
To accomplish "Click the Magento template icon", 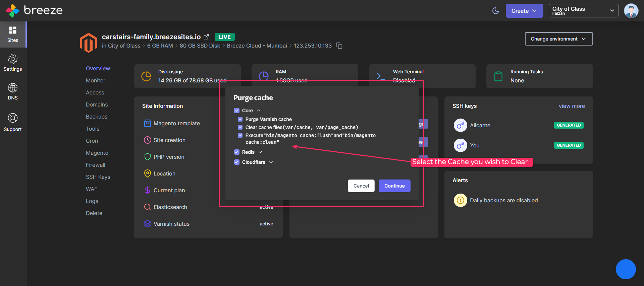I will click(x=147, y=123).
